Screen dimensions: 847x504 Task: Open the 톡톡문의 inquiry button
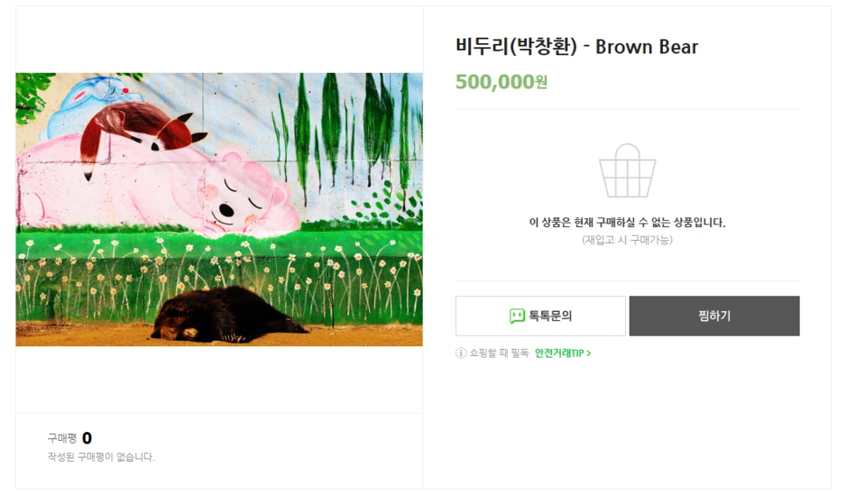point(541,316)
